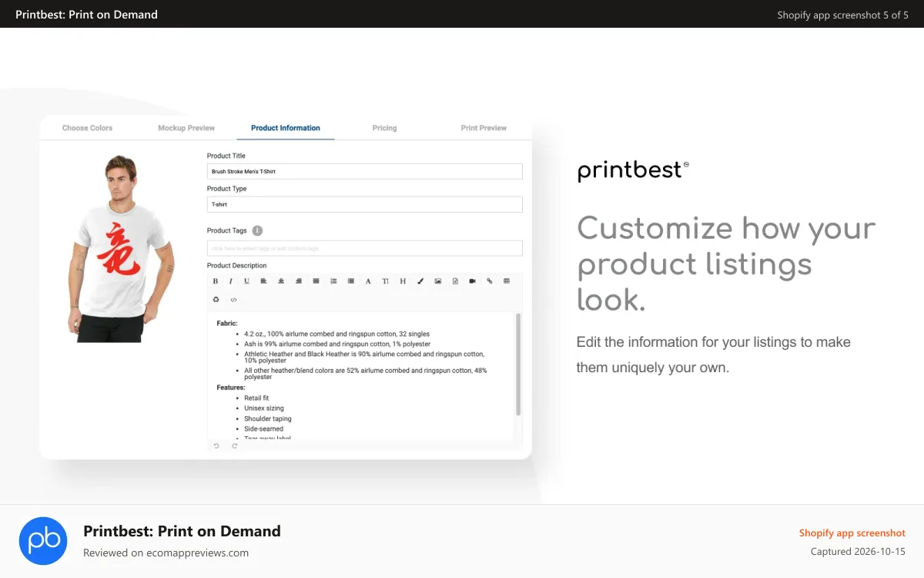Click the orange 'Shopify app screenshot' label
This screenshot has width=924, height=578.
point(852,533)
